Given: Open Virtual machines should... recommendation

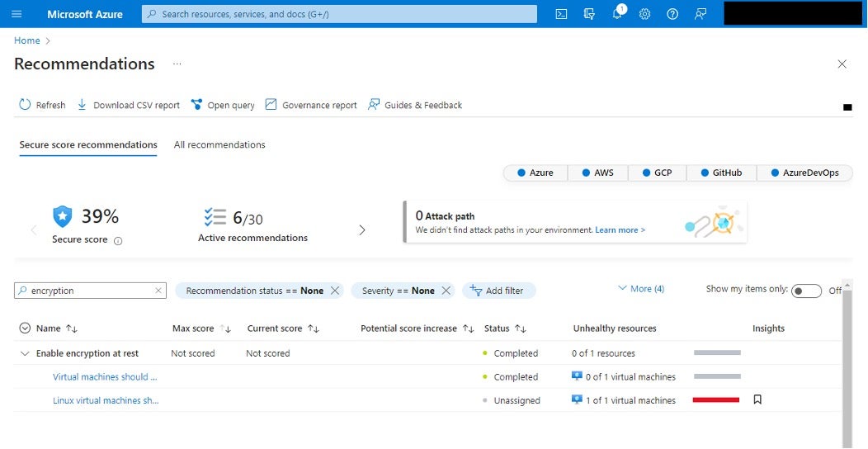Looking at the screenshot, I should 105,377.
